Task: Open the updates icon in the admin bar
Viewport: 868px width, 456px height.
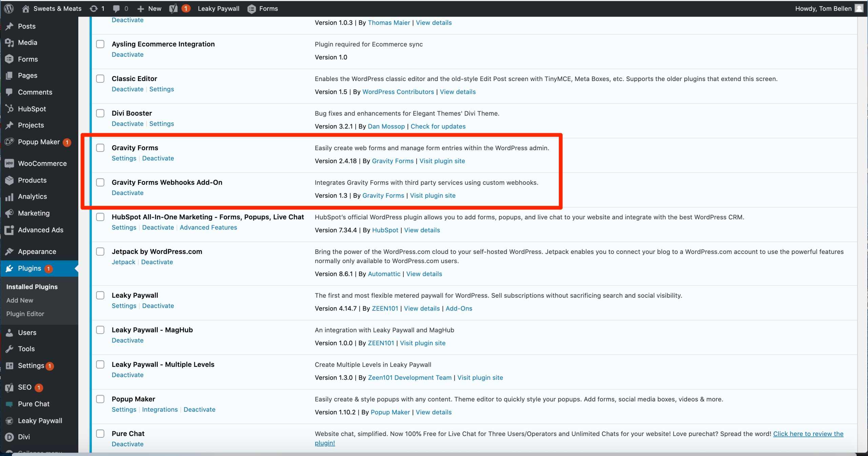Action: tap(94, 8)
